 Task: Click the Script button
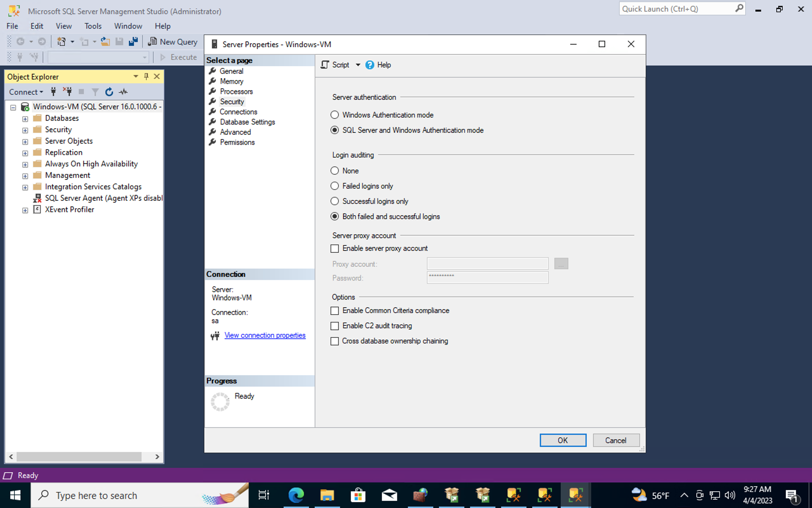tap(335, 65)
